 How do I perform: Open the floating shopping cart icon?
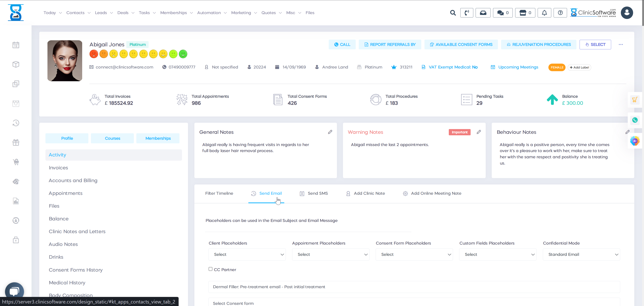point(635,100)
